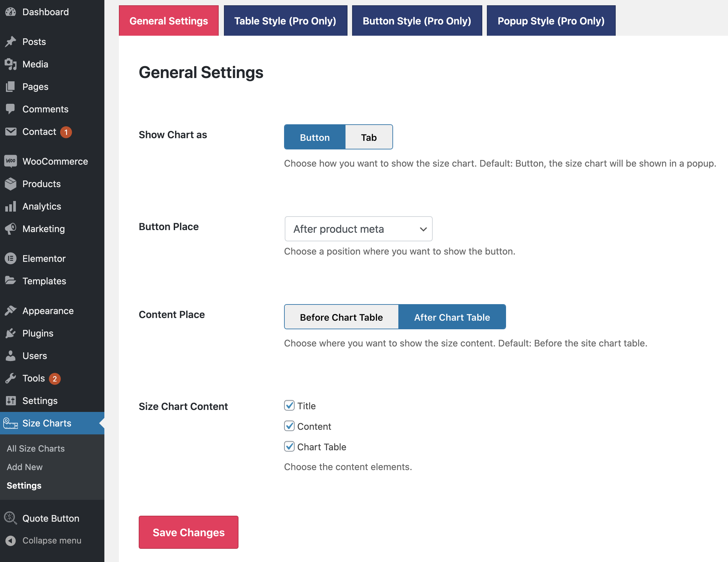728x562 pixels.
Task: Click the Analytics bar chart icon
Action: click(11, 207)
